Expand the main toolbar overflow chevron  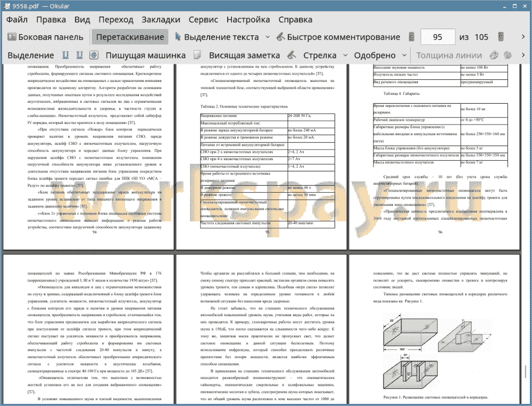click(x=523, y=37)
